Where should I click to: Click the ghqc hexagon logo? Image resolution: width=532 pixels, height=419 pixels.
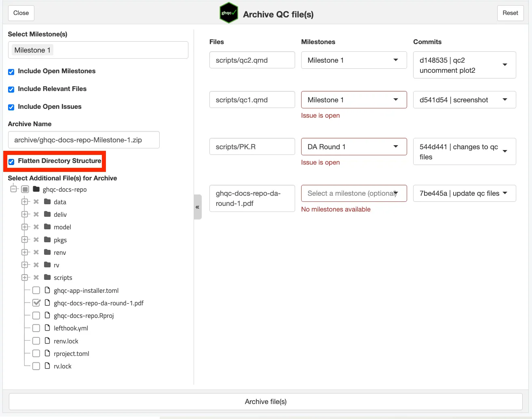[x=228, y=13]
